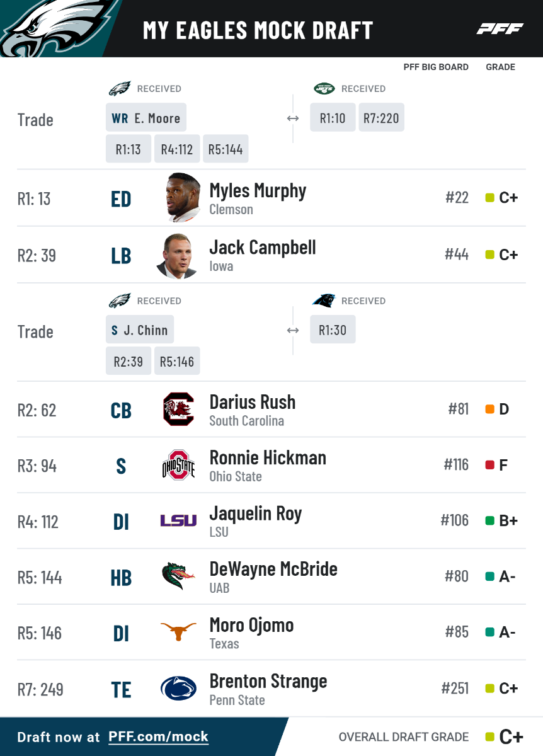Click the Ohio State logo

pyautogui.click(x=178, y=466)
